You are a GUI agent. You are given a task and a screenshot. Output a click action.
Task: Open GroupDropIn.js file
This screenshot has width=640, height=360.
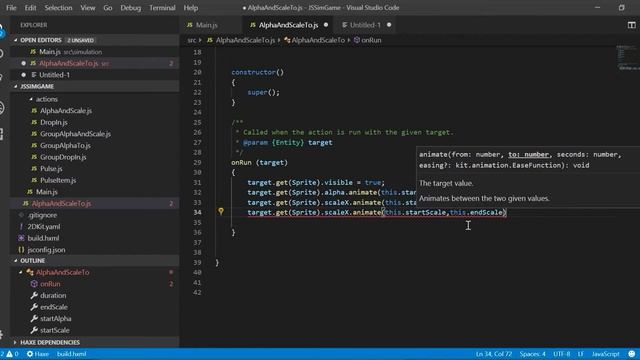[x=63, y=157]
